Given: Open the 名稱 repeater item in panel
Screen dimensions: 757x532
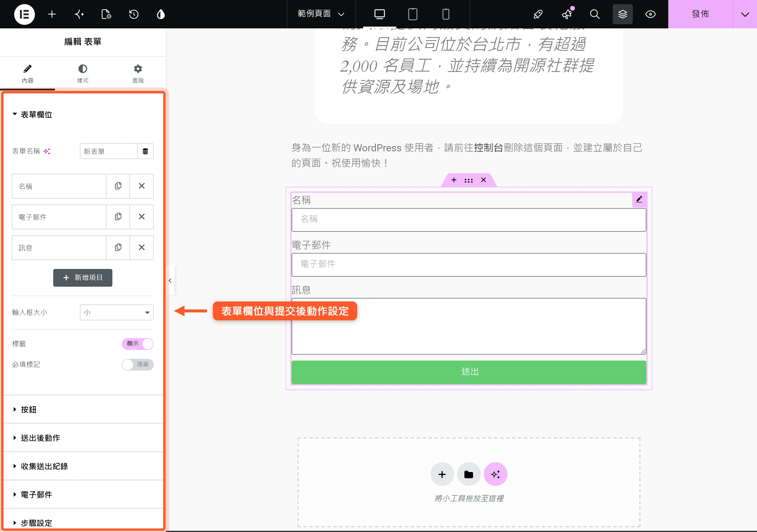Looking at the screenshot, I should pos(59,186).
